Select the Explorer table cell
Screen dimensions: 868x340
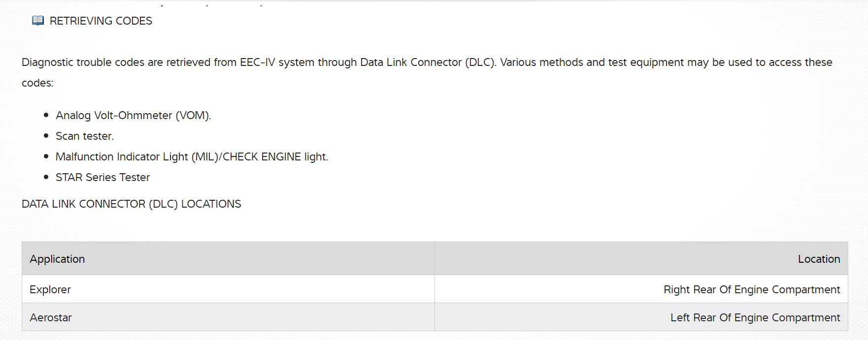50,290
